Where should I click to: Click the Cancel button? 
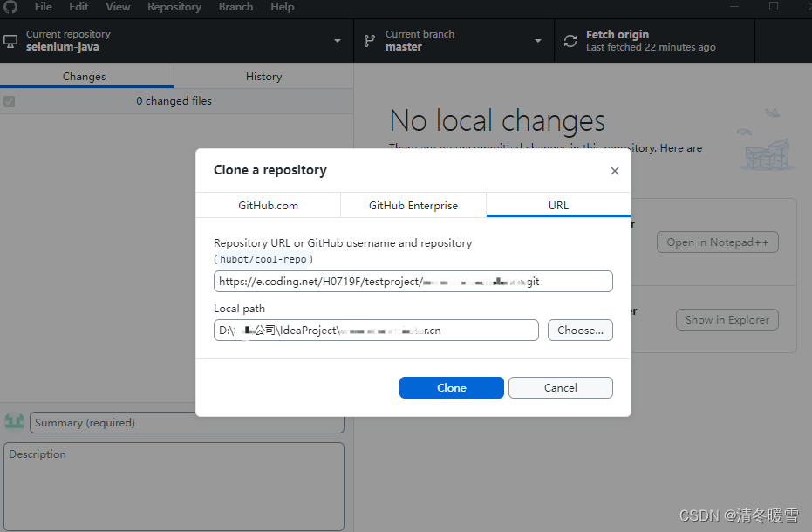coord(560,387)
